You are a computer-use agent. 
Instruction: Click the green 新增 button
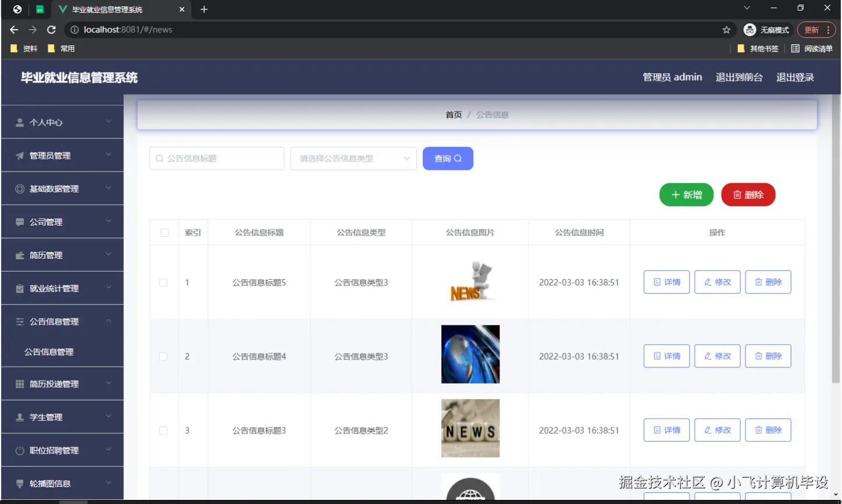(x=686, y=195)
